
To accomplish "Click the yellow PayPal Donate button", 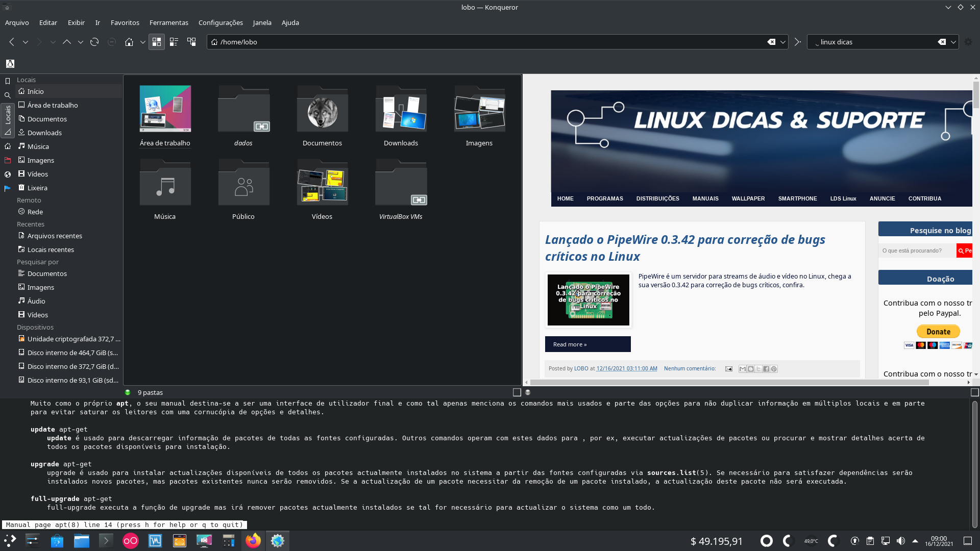I will click(938, 332).
